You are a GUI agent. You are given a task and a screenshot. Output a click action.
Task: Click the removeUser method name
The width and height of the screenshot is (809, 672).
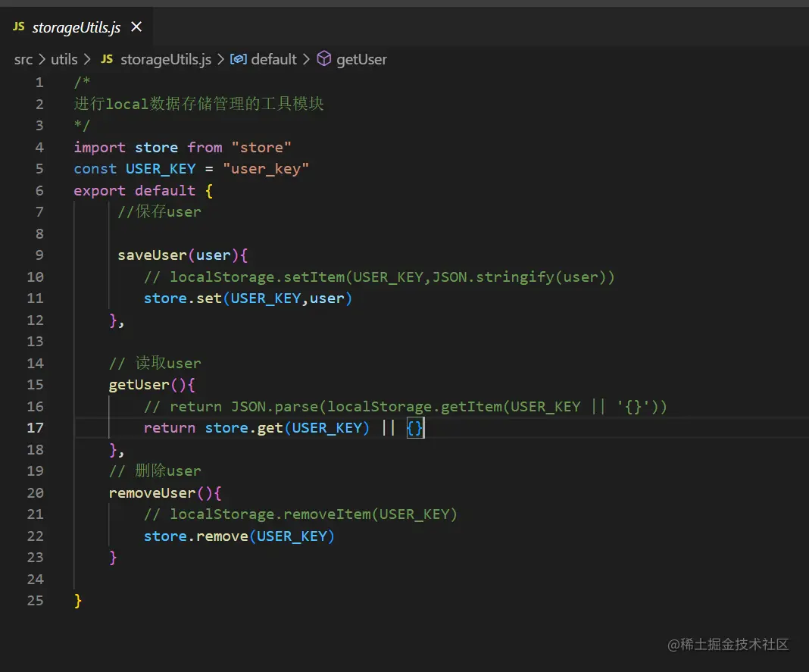tap(152, 493)
